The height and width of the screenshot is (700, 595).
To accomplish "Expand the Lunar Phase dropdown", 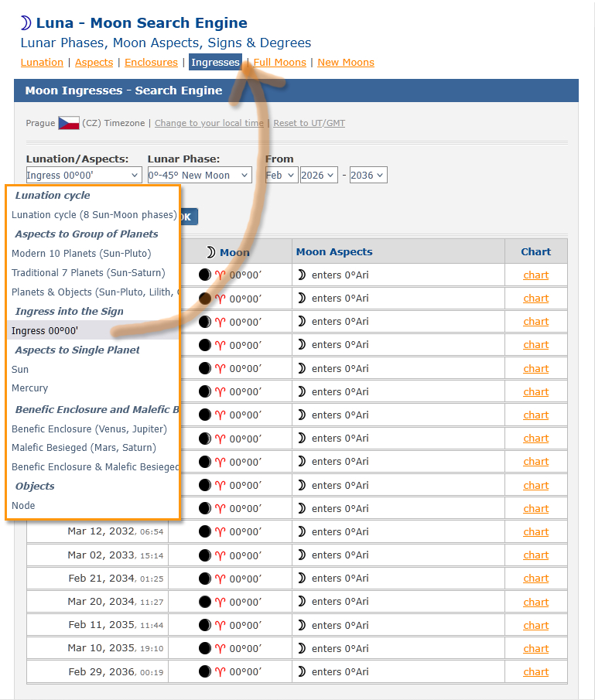I will pos(200,176).
